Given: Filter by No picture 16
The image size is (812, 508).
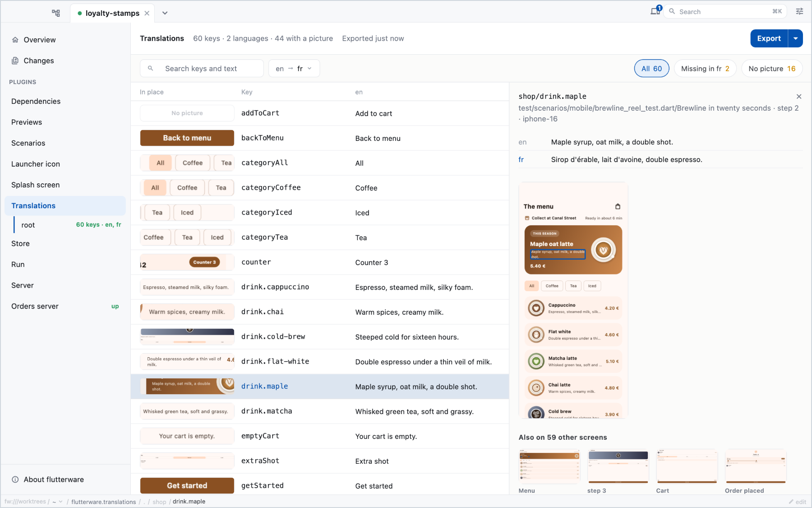Looking at the screenshot, I should tap(772, 69).
